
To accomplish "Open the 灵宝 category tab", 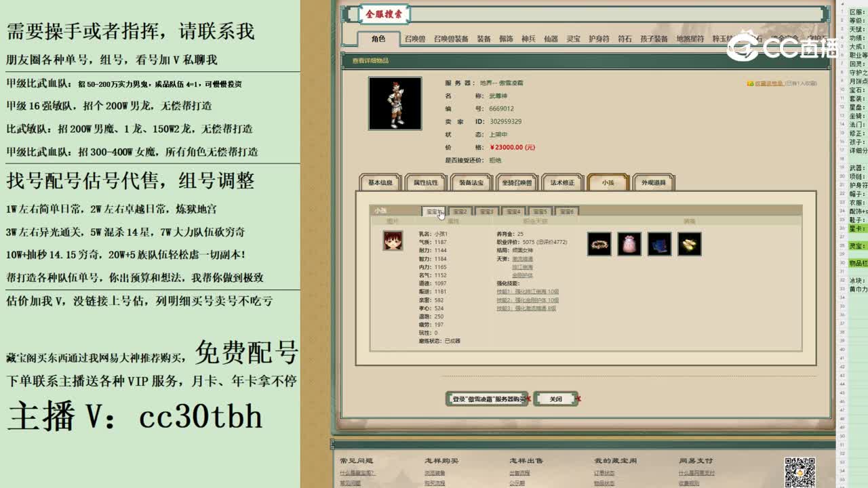I will [x=573, y=39].
